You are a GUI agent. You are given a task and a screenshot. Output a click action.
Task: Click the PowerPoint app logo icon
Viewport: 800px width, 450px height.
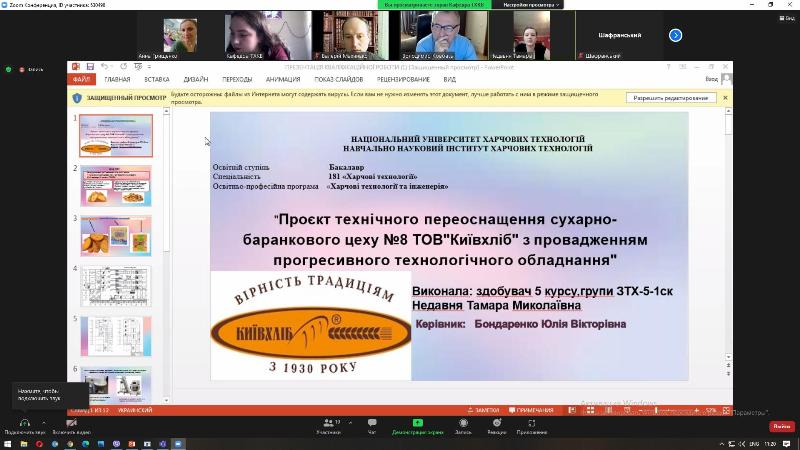pos(76,67)
